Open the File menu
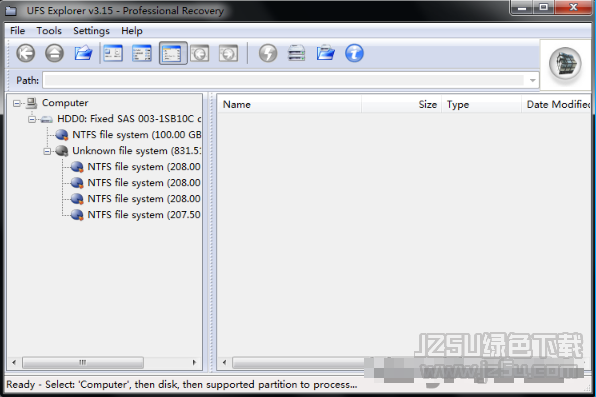This screenshot has width=596, height=397. click(17, 30)
